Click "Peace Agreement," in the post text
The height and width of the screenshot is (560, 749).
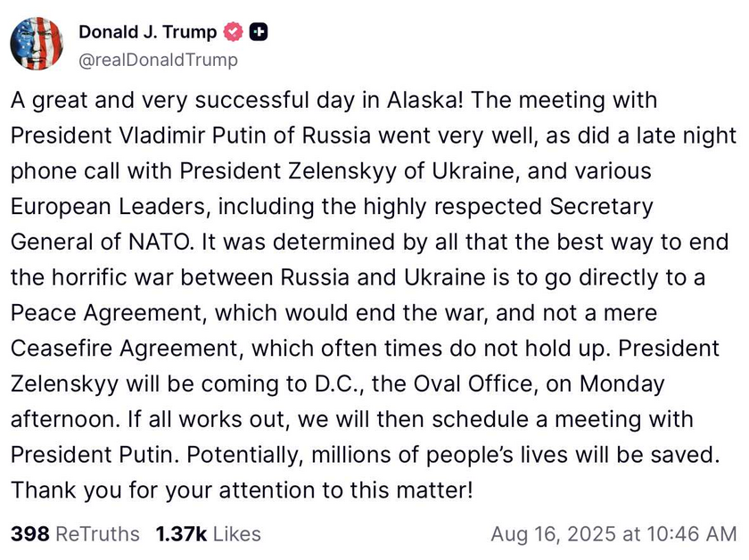(109, 314)
